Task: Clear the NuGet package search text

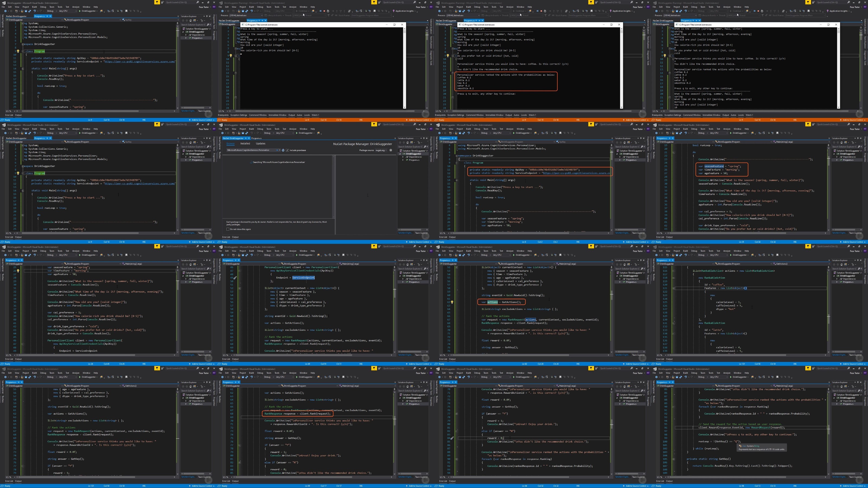Action: click(277, 150)
